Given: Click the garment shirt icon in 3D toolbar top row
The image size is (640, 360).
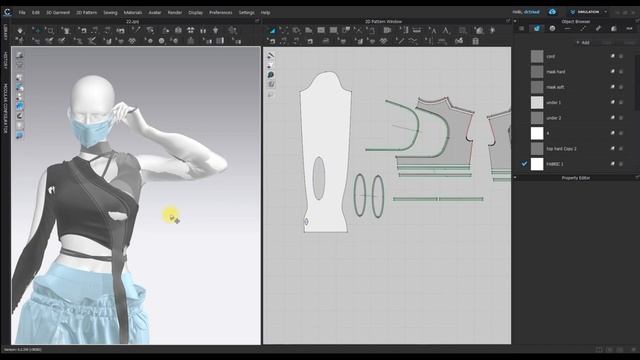Looking at the screenshot, I should pyautogui.click(x=66, y=31).
